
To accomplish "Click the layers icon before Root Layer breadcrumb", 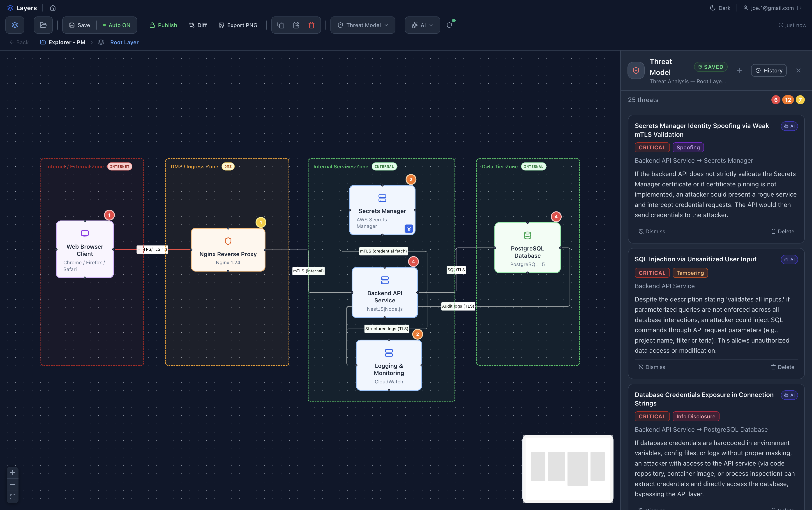I will [x=101, y=42].
